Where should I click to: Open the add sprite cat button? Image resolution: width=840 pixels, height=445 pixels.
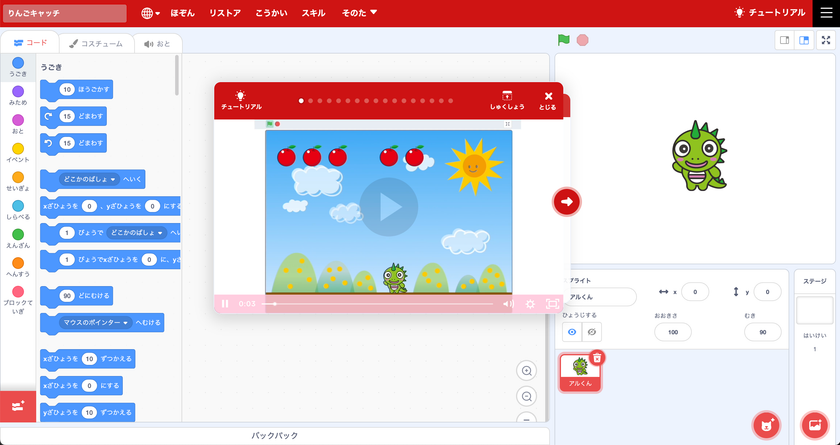[x=766, y=425]
